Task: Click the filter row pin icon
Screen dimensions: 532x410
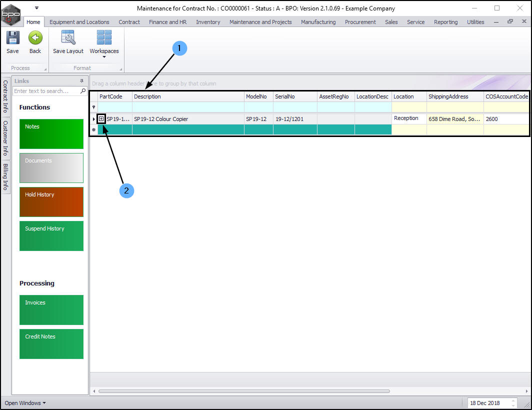Action: [x=93, y=107]
